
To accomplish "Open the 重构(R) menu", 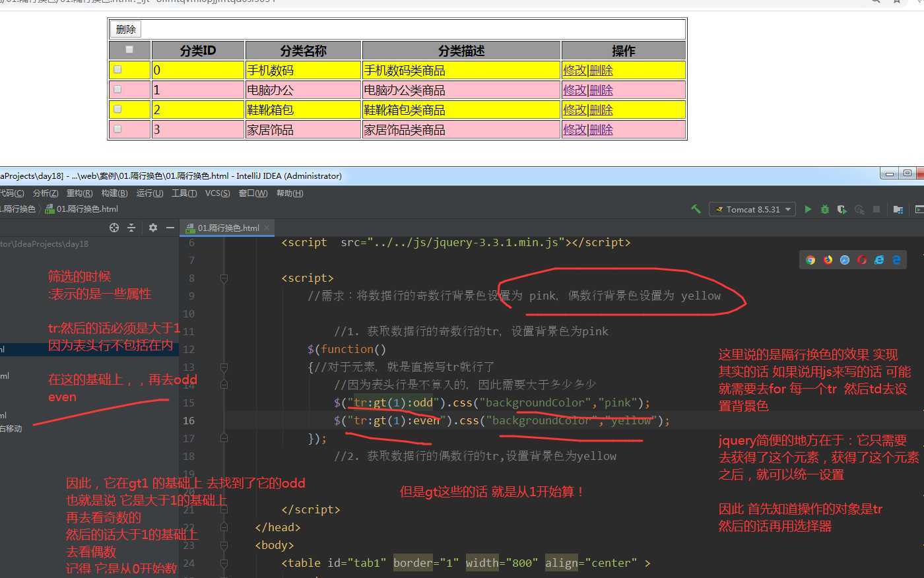I will pos(80,193).
